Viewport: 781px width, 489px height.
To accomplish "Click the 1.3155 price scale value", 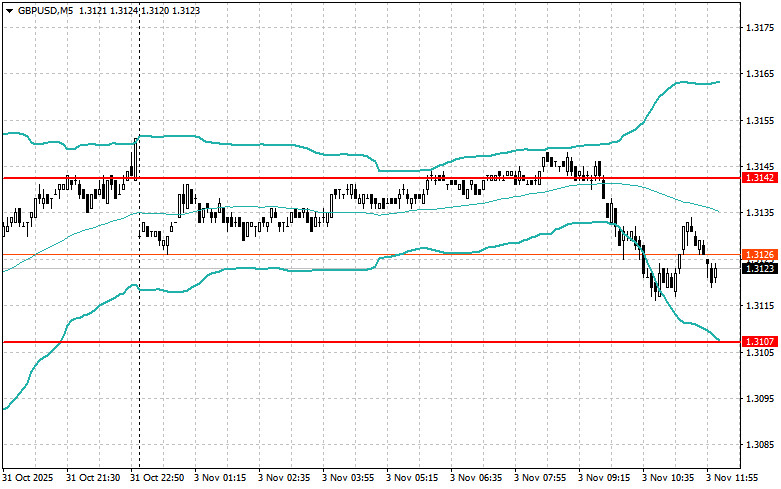I will (760, 121).
